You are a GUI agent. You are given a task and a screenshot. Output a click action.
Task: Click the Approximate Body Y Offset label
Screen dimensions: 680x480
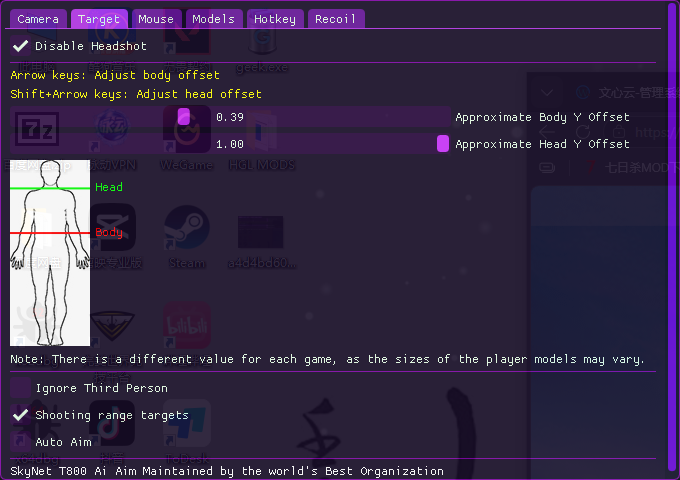coord(542,117)
